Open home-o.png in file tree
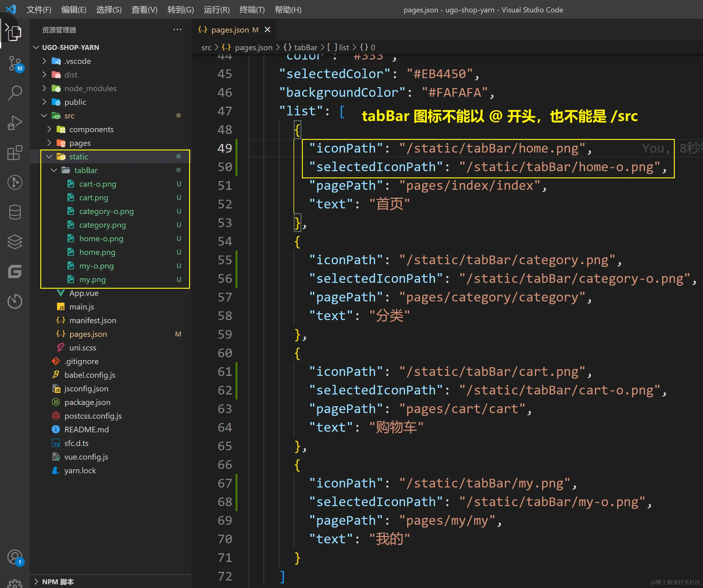 101,239
